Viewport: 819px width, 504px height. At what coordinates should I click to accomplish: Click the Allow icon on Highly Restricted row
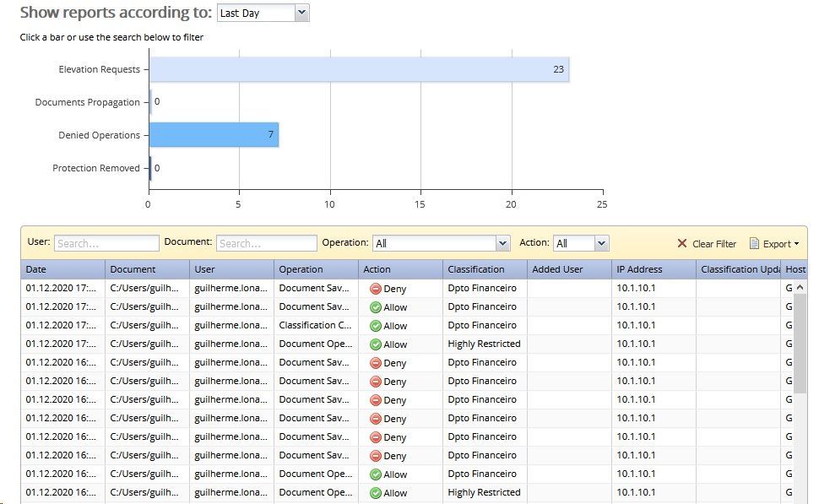(x=376, y=344)
